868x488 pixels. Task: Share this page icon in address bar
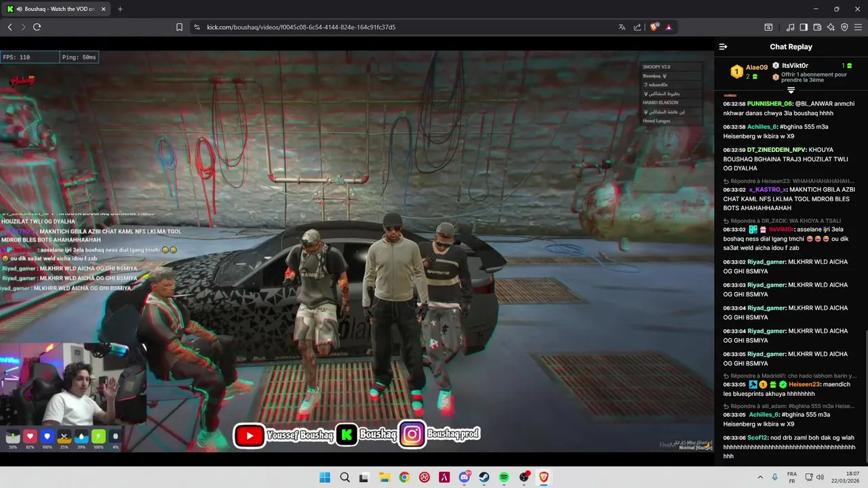pos(637,27)
